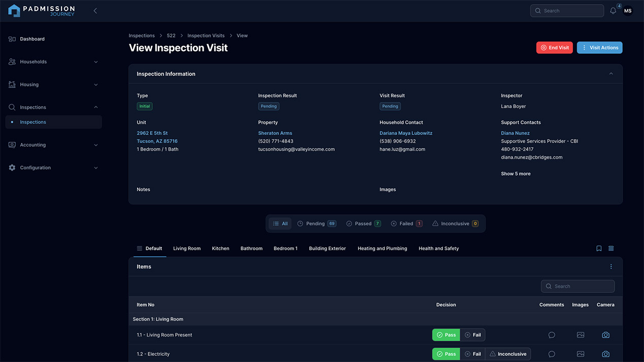This screenshot has width=644, height=362.
Task: Click the Inspections magnifier icon in sidebar
Action: [x=12, y=108]
